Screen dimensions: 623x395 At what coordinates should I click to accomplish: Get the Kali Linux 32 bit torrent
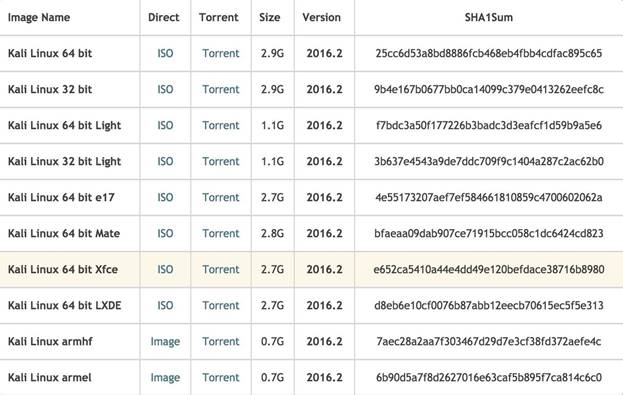click(x=221, y=89)
